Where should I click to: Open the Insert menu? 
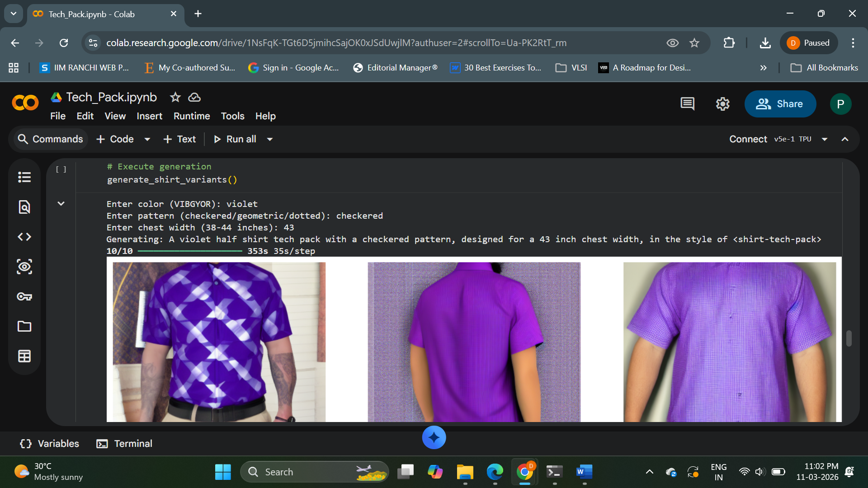149,116
